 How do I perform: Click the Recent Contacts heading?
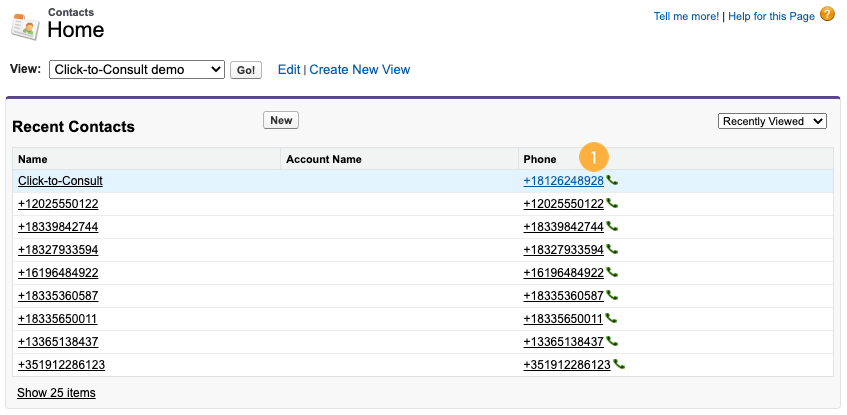click(73, 127)
